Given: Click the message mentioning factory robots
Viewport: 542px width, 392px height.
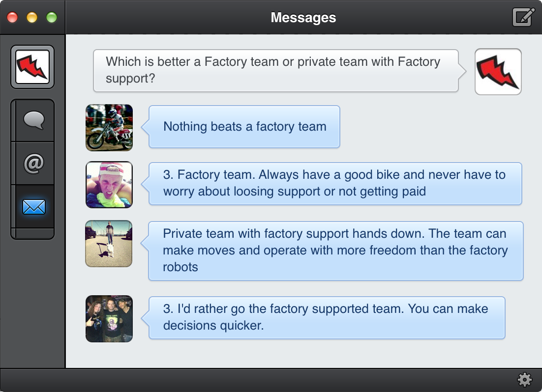Looking at the screenshot, I should pyautogui.click(x=335, y=251).
